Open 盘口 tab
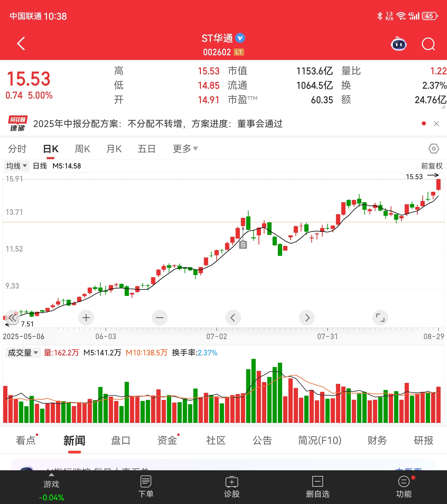Viewport: 447px width, 504px height. coord(120,440)
